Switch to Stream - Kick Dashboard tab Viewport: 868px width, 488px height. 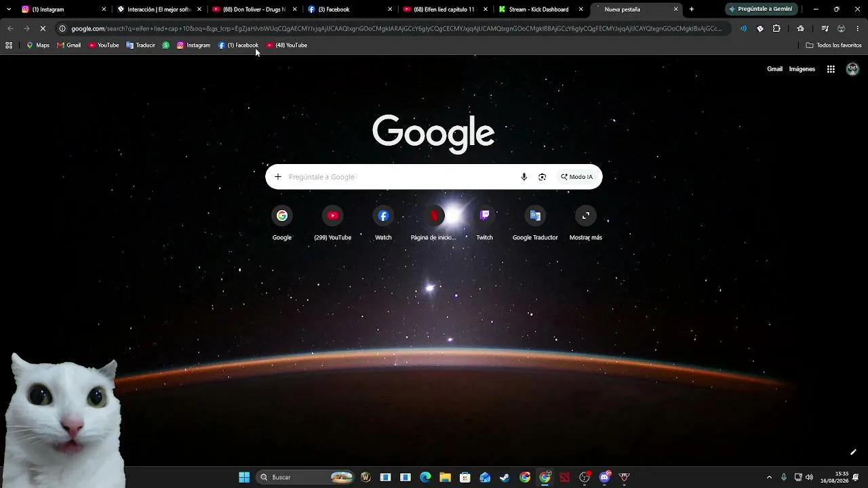(540, 9)
